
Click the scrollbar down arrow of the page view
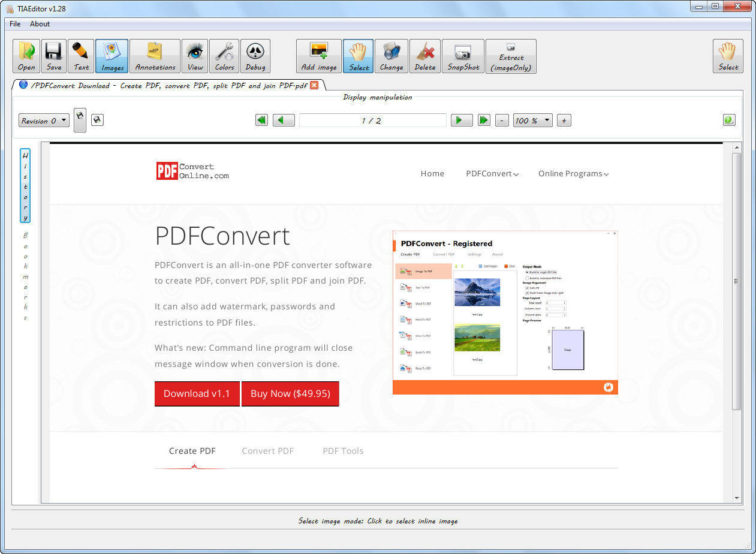(737, 498)
